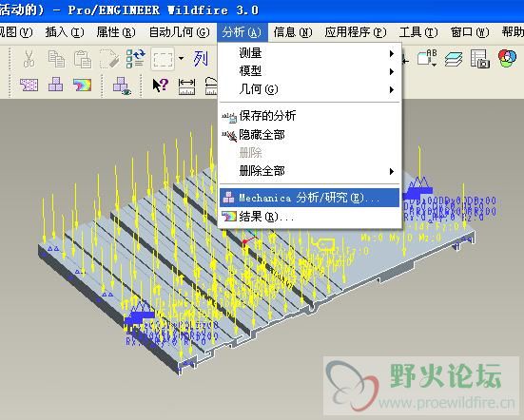This screenshot has width=524, height=420.
Task: Open the 插入(I) menu
Action: click(x=65, y=32)
